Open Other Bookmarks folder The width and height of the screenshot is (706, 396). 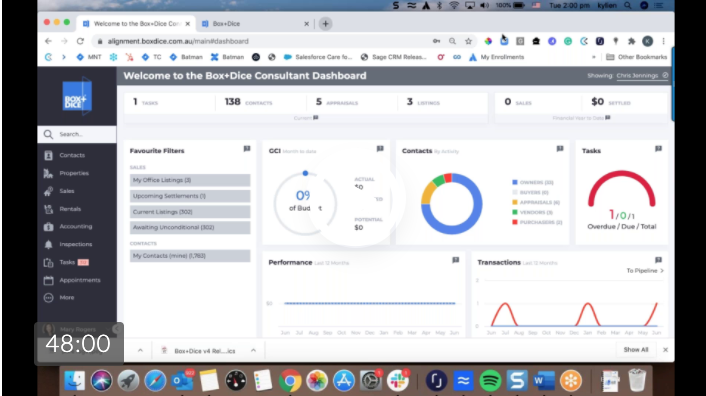[x=636, y=58]
